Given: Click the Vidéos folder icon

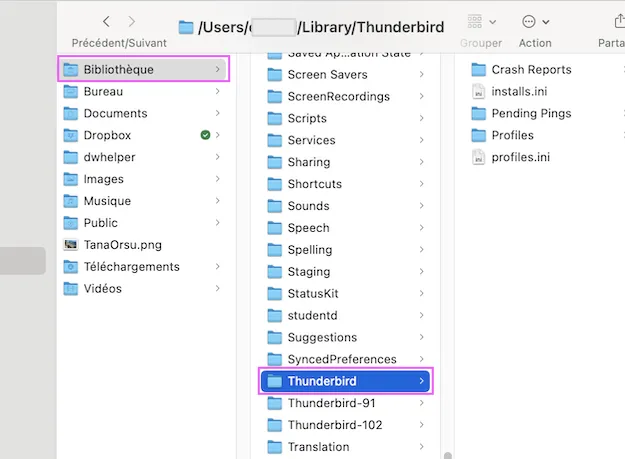Looking at the screenshot, I should [71, 289].
